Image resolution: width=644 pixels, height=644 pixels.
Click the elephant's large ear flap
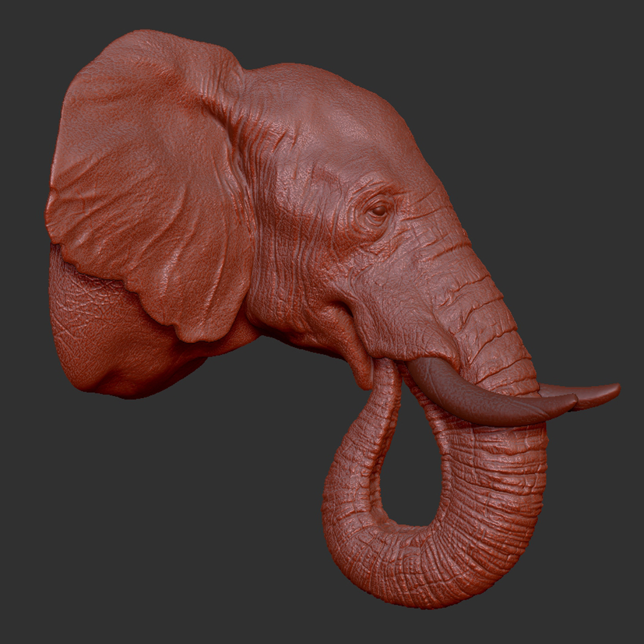[x=150, y=185]
